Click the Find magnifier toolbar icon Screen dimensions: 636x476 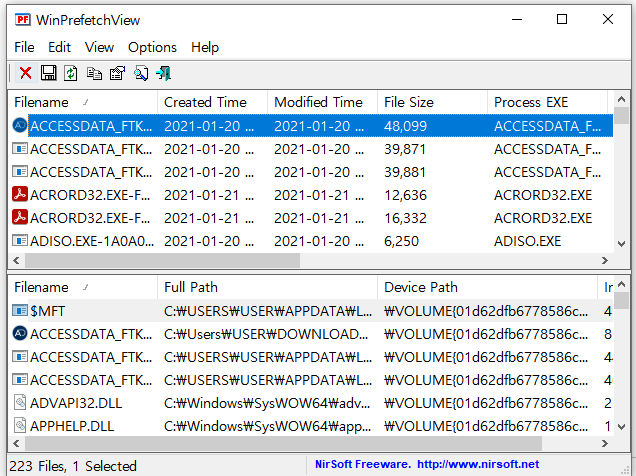pyautogui.click(x=141, y=73)
